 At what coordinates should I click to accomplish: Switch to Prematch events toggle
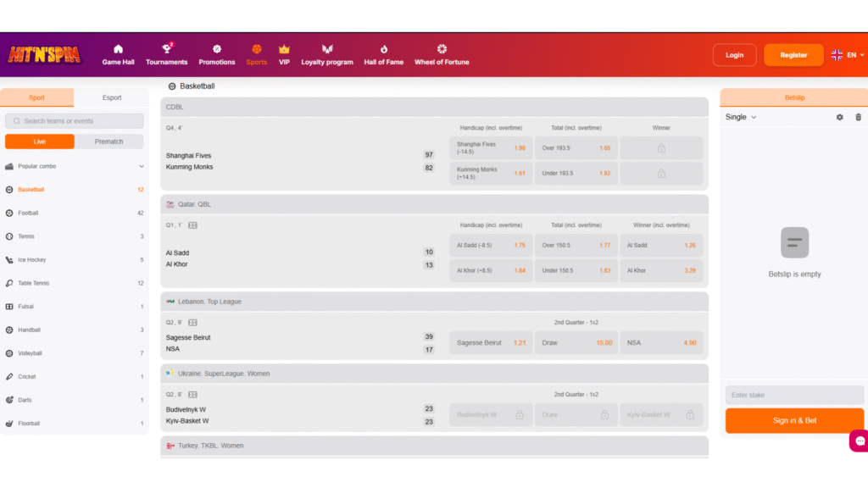pyautogui.click(x=108, y=141)
